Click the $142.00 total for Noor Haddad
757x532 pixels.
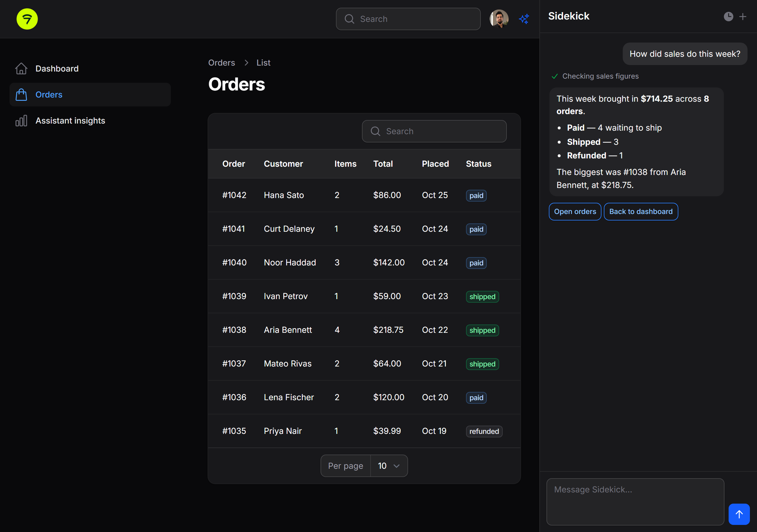tap(389, 262)
